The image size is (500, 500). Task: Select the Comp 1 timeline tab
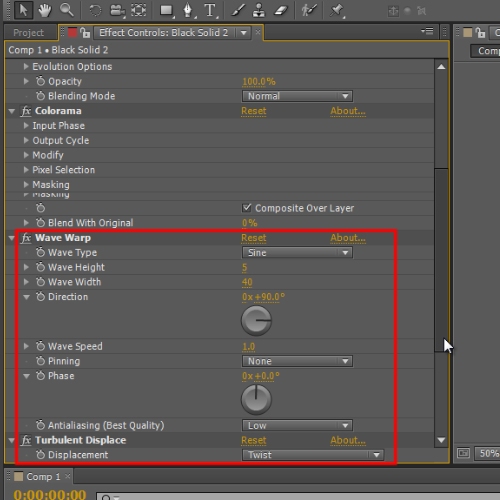coord(43,476)
